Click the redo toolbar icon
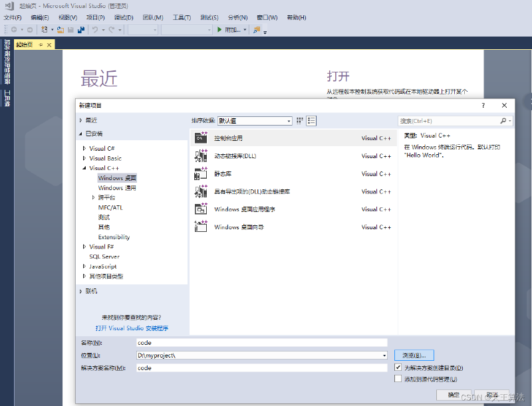532x406 pixels. [x=111, y=30]
